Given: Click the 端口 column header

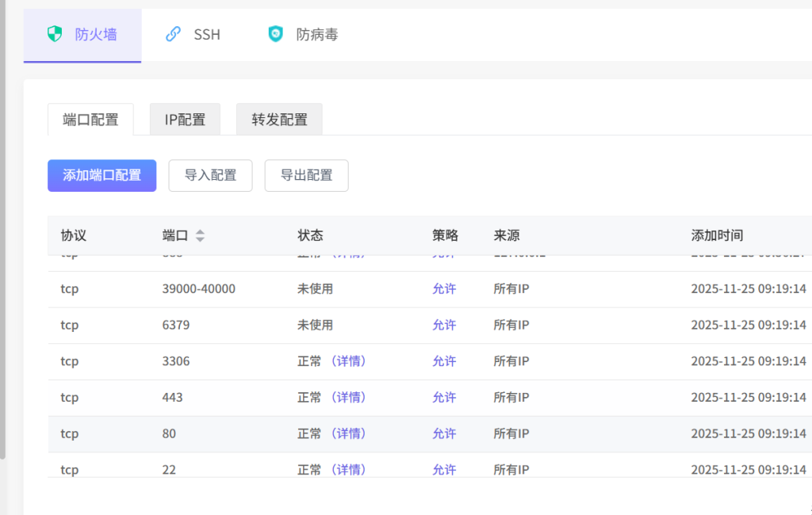Looking at the screenshot, I should 175,235.
